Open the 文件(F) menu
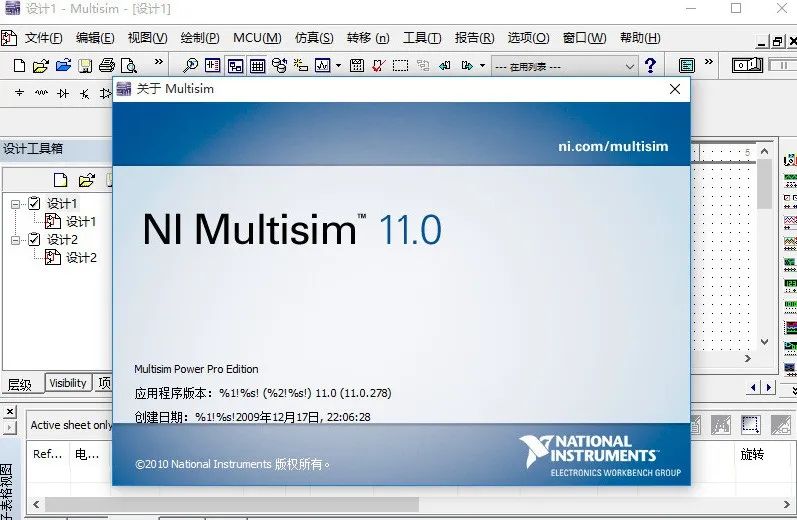The height and width of the screenshot is (520, 797). [x=43, y=38]
